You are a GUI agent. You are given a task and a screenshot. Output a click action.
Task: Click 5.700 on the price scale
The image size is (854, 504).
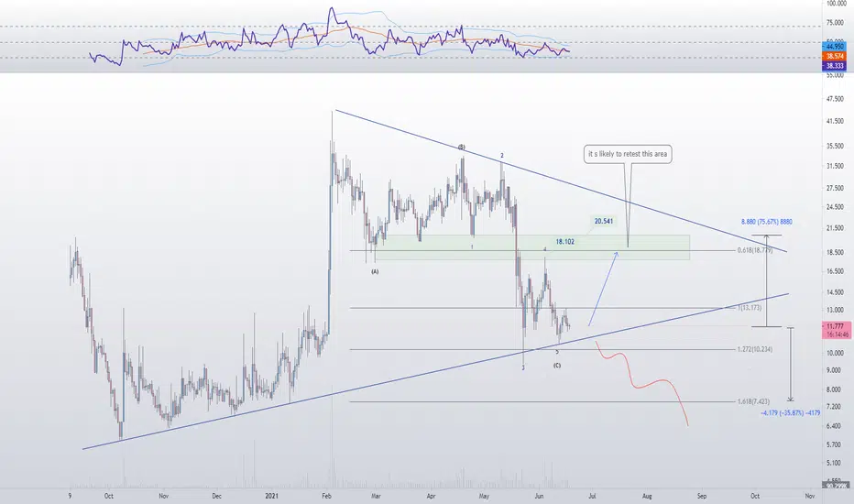[x=835, y=444]
